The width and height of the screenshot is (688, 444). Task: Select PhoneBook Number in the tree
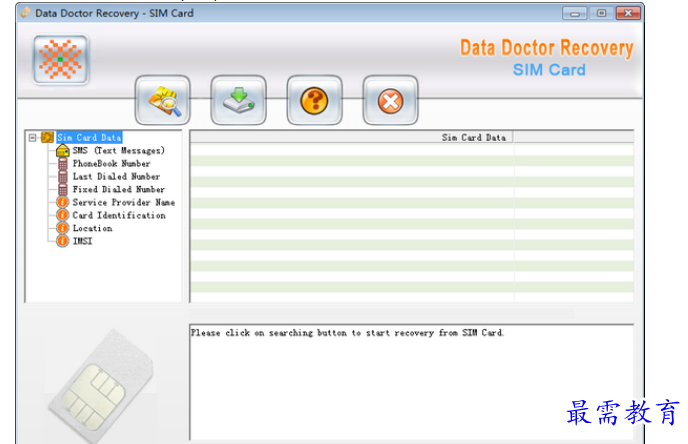click(x=111, y=164)
